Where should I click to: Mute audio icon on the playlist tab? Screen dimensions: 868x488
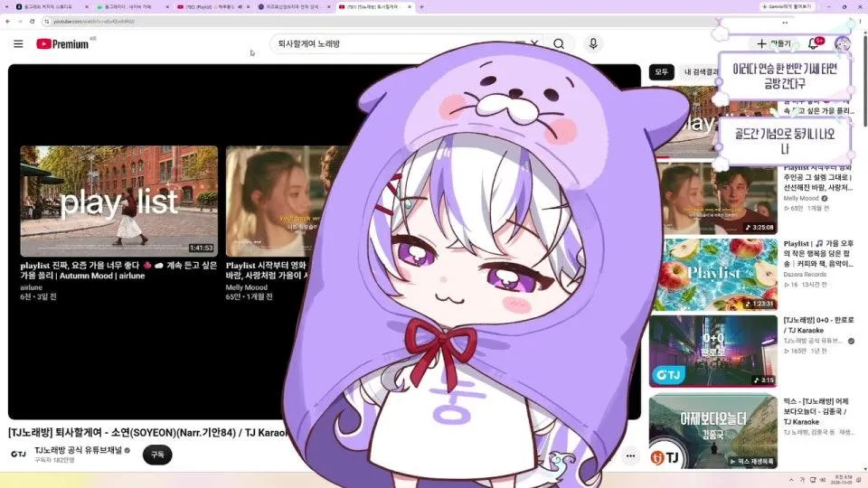pyautogui.click(x=240, y=6)
